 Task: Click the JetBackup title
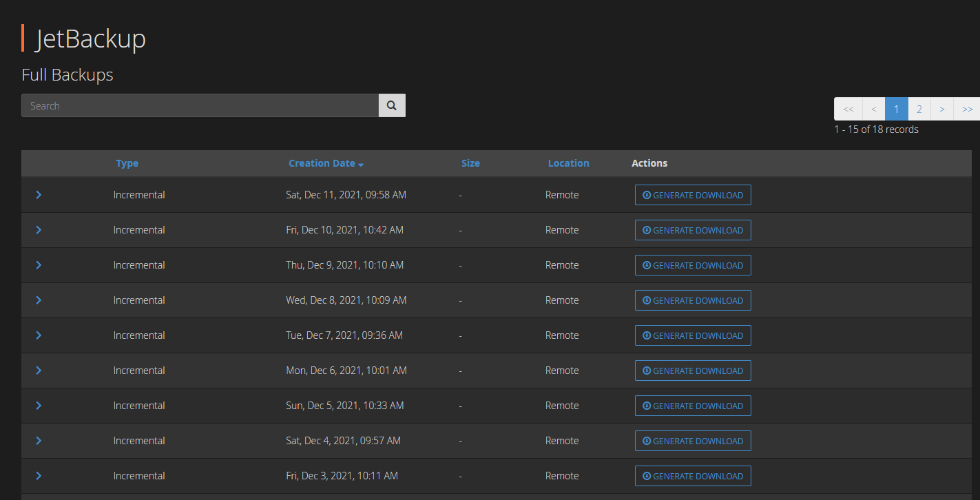[90, 39]
